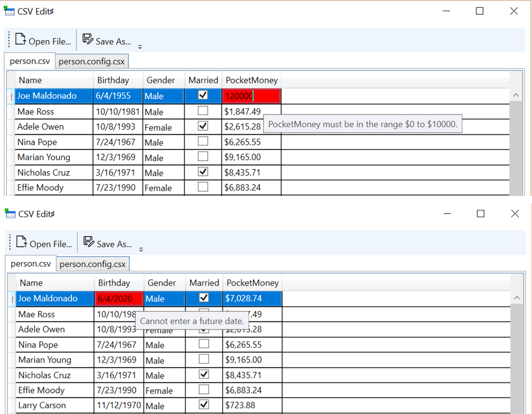This screenshot has height=414, width=532.
Task: Toggle Married checkbox for Nicholas Cruz, bottom window
Action: click(x=204, y=375)
